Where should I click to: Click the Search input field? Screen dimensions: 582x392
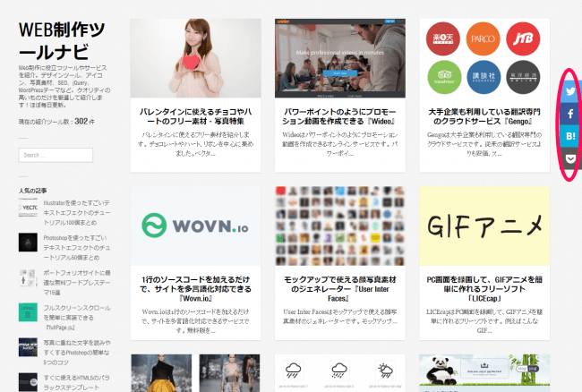[56, 155]
